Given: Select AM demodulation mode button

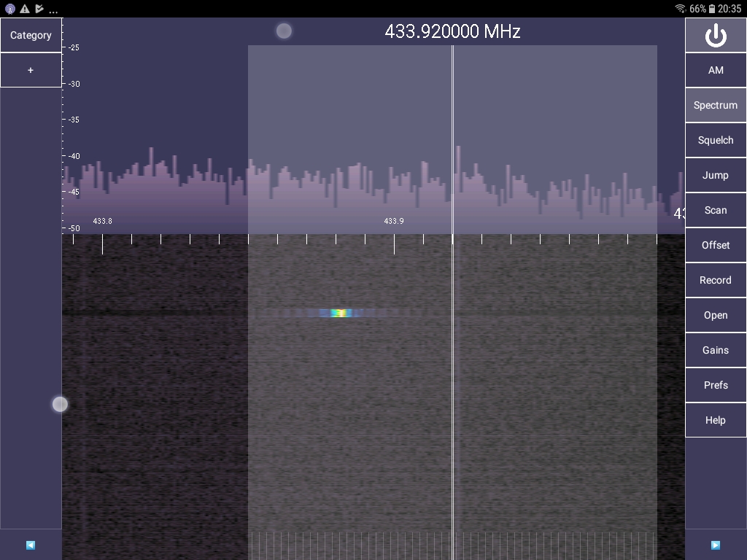Looking at the screenshot, I should 716,70.
